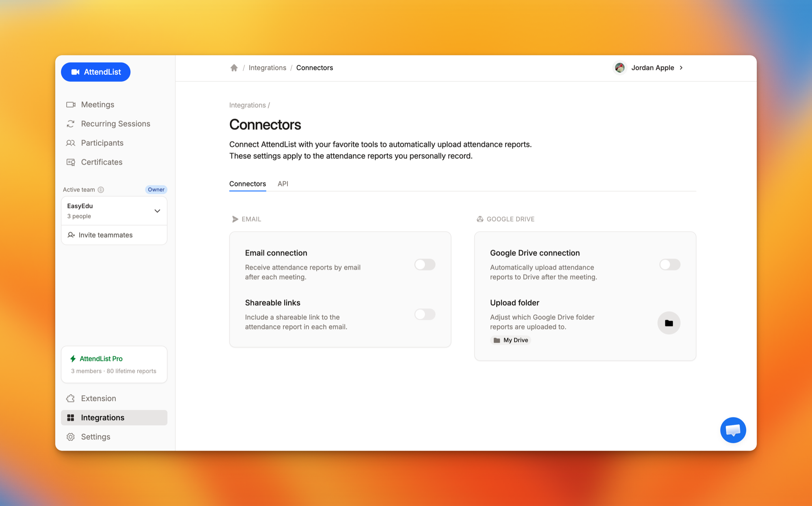Open the chat support bubble
Screen dimensions: 812x506
coord(733,430)
